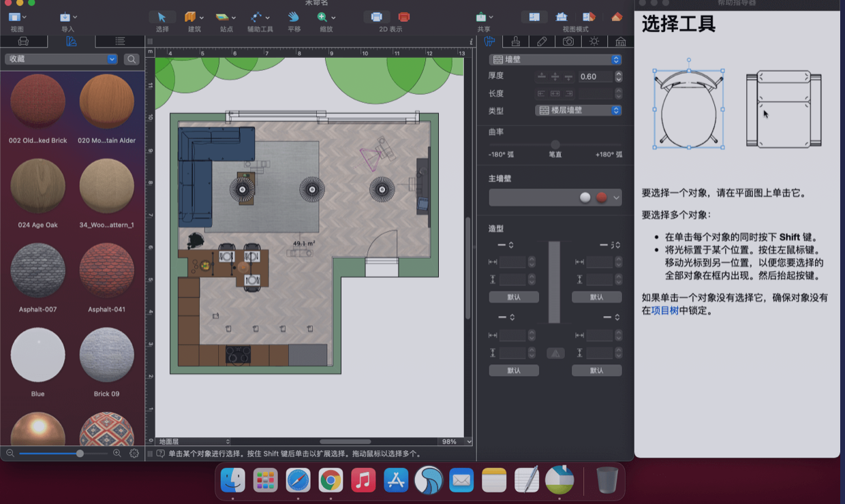The image size is (845, 504).
Task: Open the 视图 view menu
Action: [x=15, y=16]
